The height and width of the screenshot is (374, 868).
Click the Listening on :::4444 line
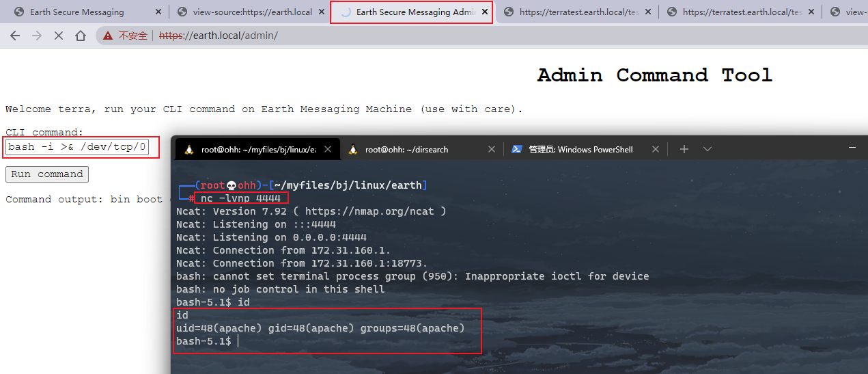tap(256, 224)
